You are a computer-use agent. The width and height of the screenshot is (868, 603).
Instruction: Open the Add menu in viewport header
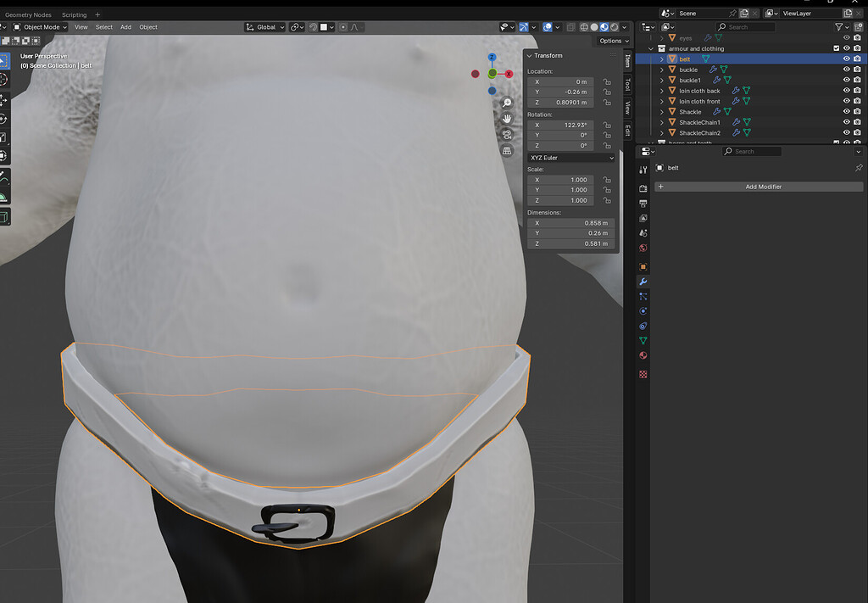[125, 27]
